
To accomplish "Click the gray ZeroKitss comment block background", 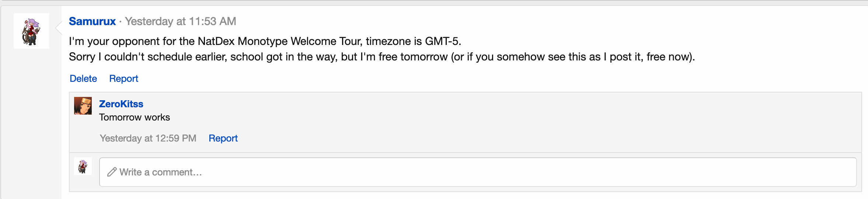I will point(465,122).
